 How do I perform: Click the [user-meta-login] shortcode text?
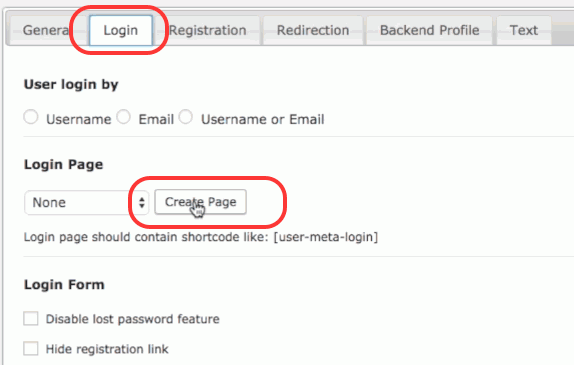(x=326, y=237)
